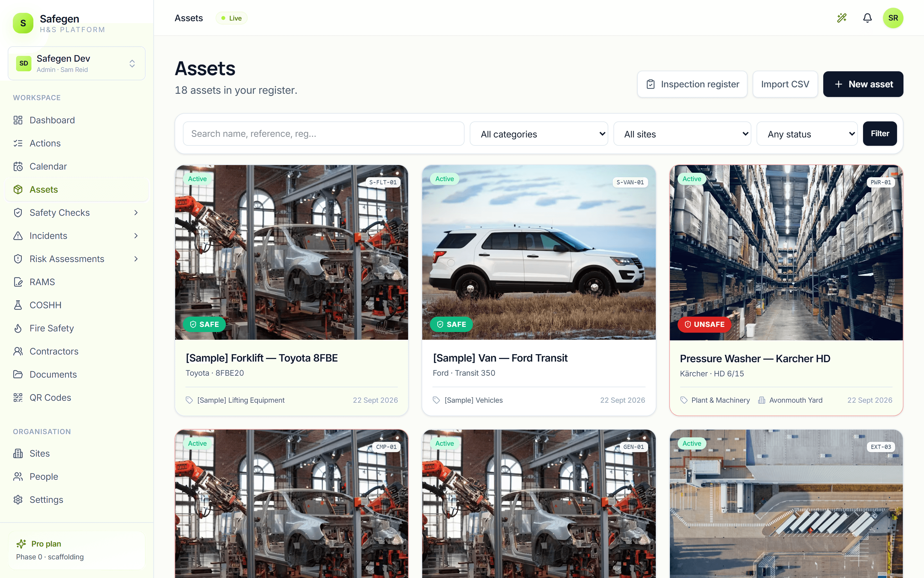
Task: Open notifications bell
Action: tap(867, 18)
